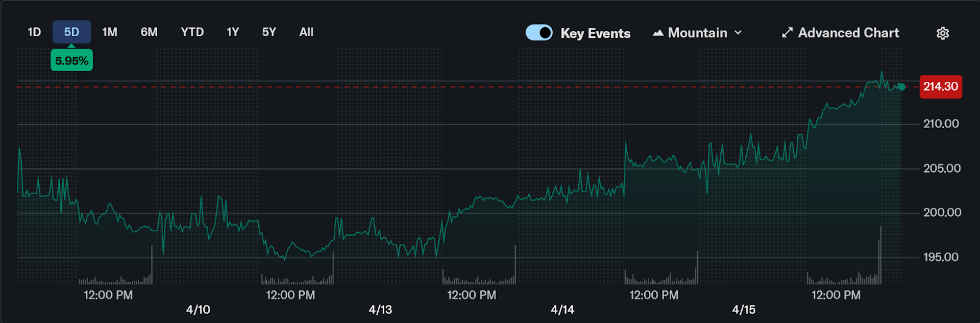This screenshot has width=980, height=323.
Task: Click the 195.00 price axis label
Action: pos(941,257)
